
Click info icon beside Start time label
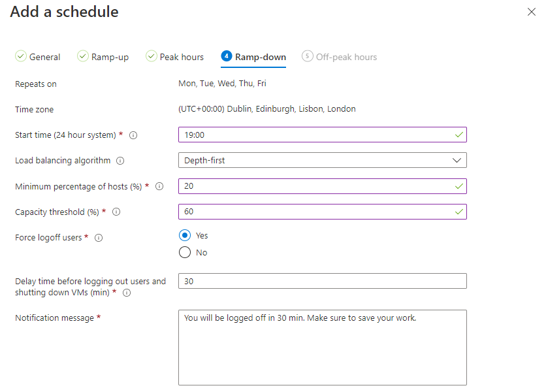(133, 135)
